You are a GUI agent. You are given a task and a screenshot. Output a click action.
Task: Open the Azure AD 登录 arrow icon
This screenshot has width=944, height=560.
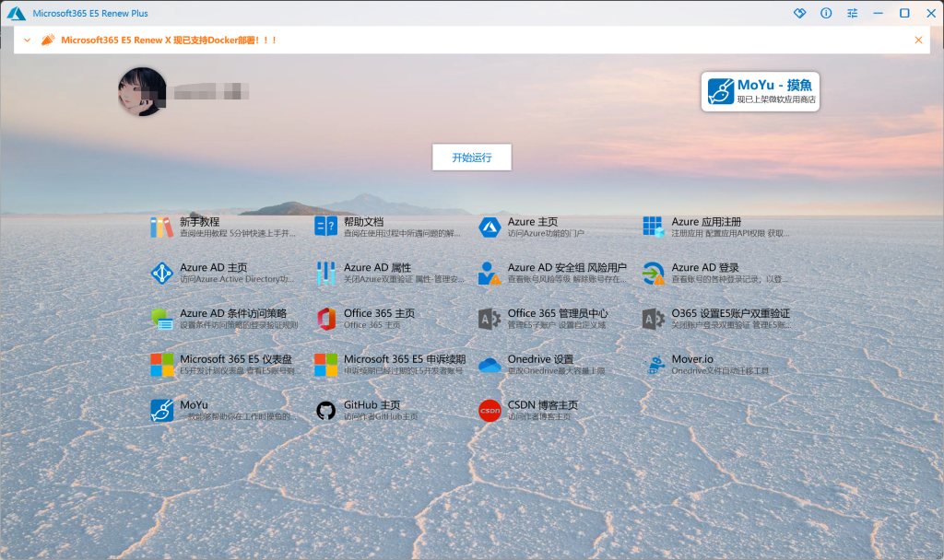(654, 273)
